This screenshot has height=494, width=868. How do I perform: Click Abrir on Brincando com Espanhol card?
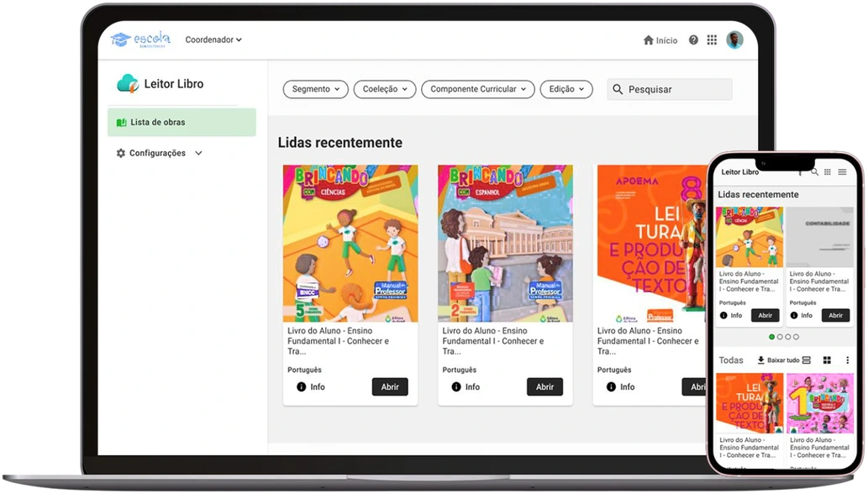[x=544, y=386]
